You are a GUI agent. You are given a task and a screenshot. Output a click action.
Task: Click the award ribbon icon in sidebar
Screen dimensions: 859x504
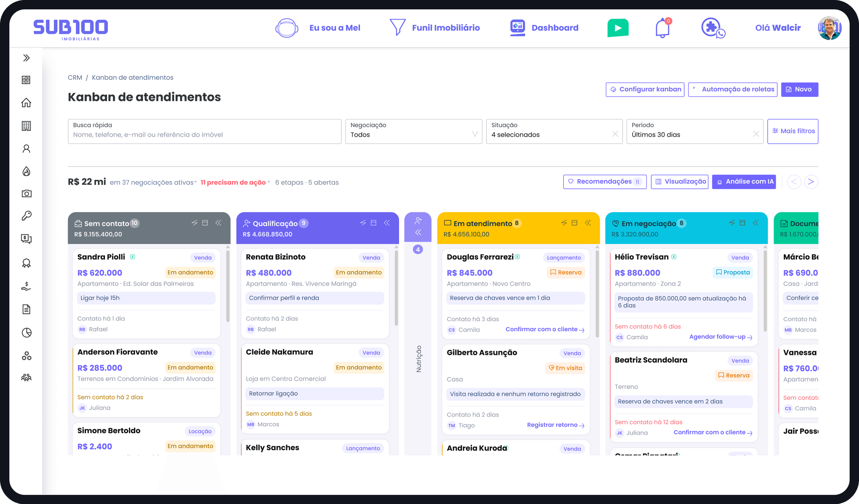tap(26, 263)
